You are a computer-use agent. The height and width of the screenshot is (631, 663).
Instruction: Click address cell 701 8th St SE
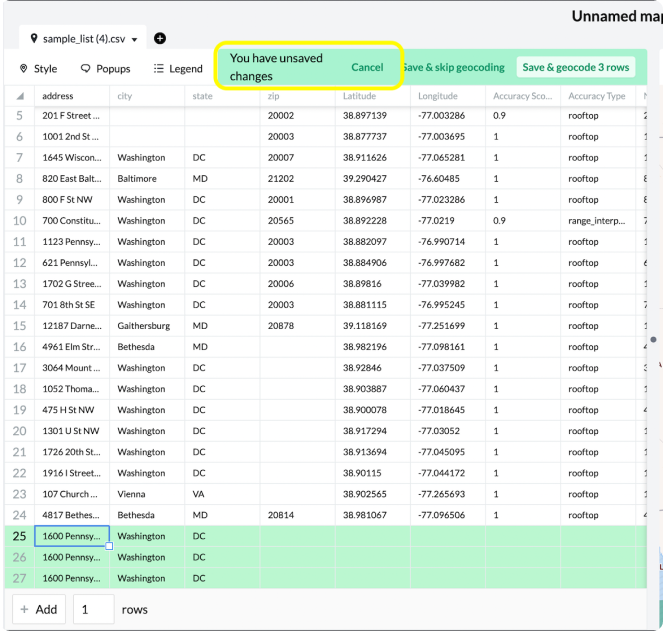[x=72, y=305]
